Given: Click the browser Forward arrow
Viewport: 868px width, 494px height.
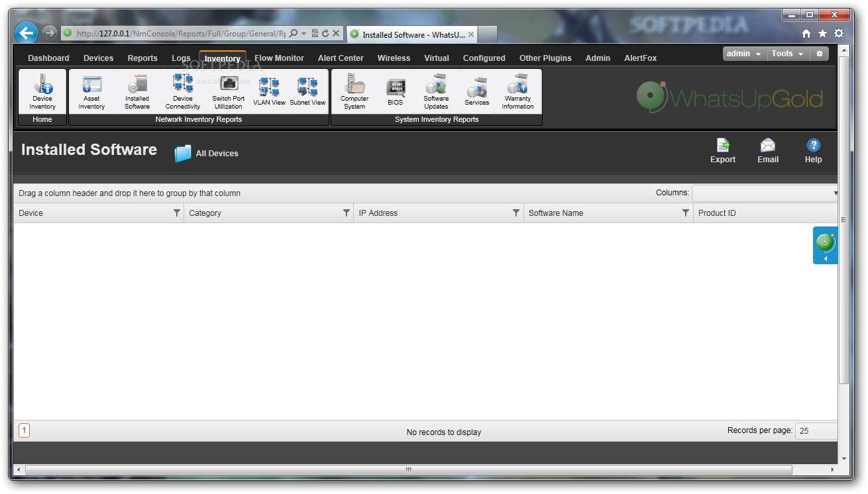Looking at the screenshot, I should coord(50,32).
